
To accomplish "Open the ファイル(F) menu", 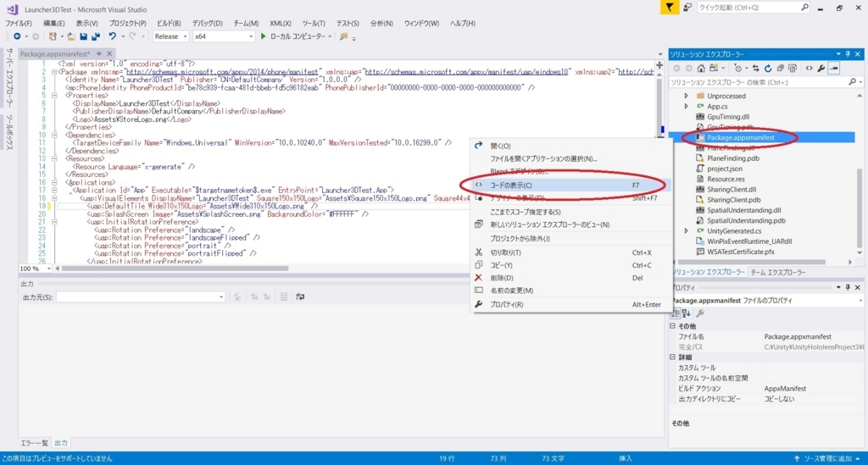I will (19, 23).
